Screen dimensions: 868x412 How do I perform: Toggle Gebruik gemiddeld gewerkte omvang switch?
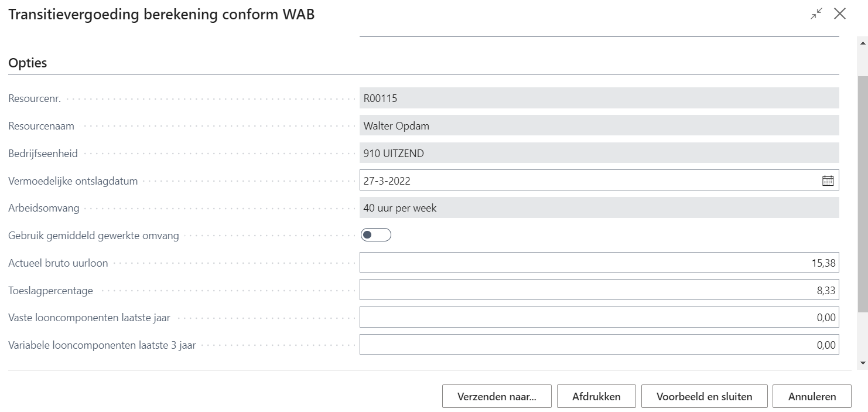376,235
